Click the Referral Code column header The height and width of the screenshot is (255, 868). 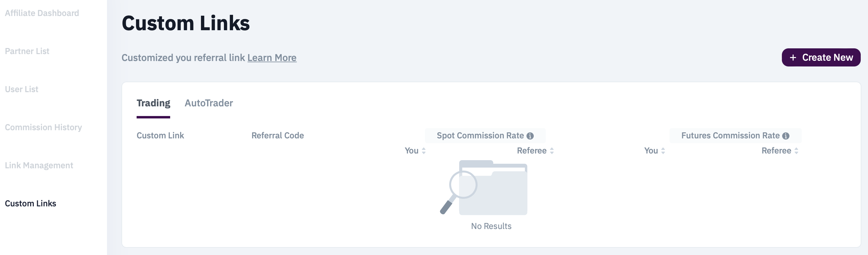click(277, 135)
